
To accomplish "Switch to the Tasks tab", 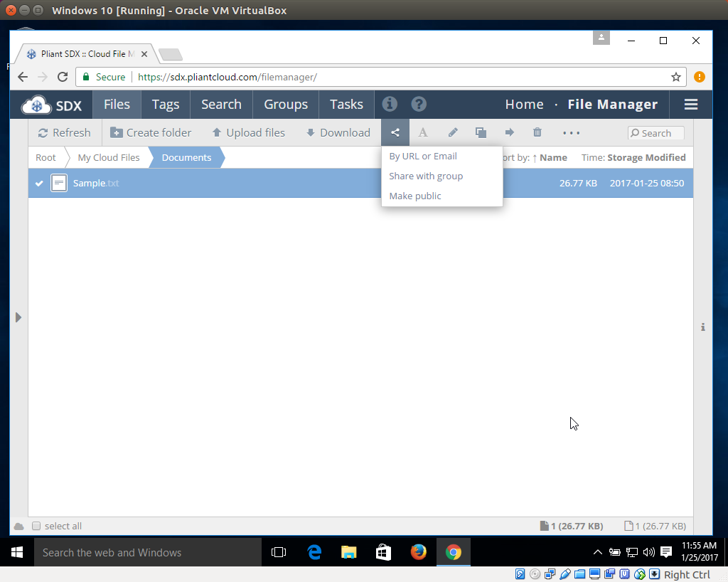I will tap(346, 105).
